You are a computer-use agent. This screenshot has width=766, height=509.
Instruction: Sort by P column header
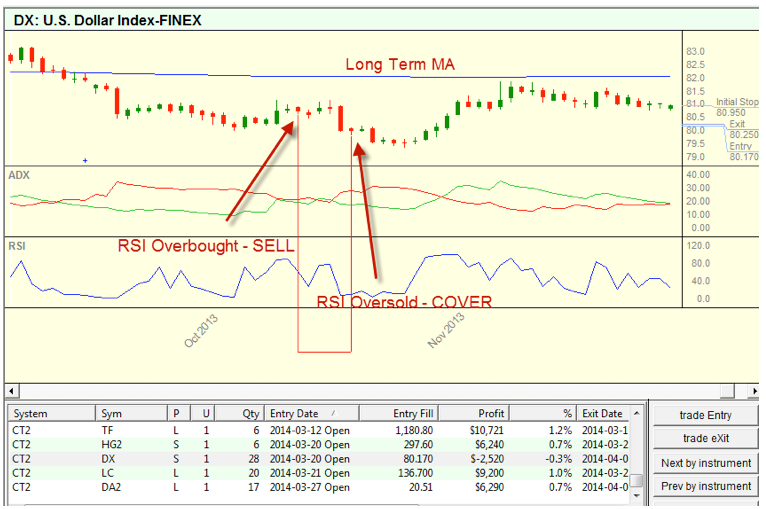click(179, 414)
